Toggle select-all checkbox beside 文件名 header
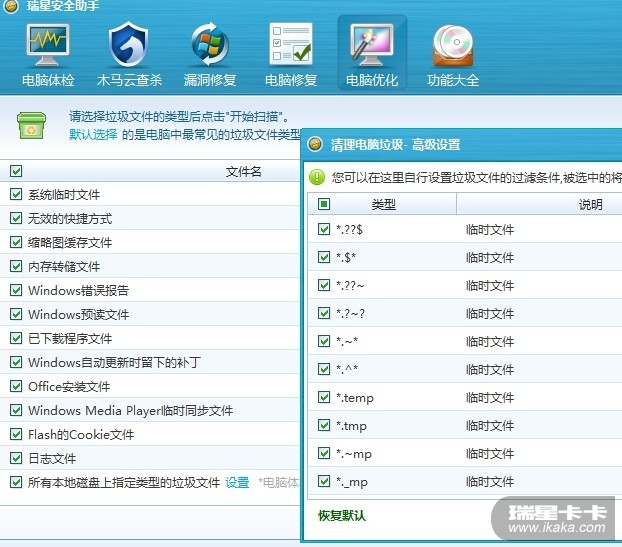The height and width of the screenshot is (547, 622). 16,171
